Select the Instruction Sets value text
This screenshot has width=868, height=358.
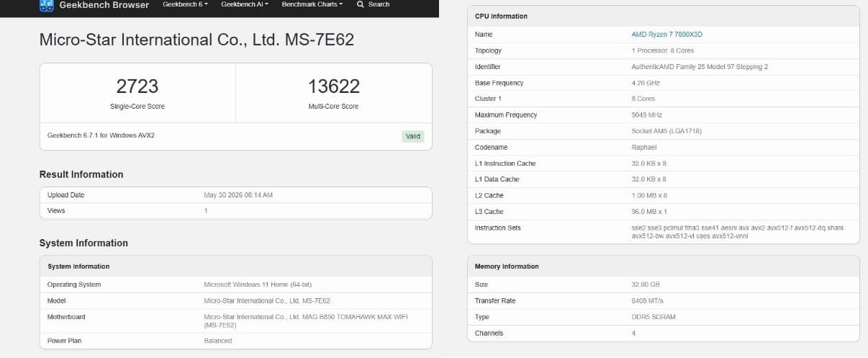click(x=737, y=232)
